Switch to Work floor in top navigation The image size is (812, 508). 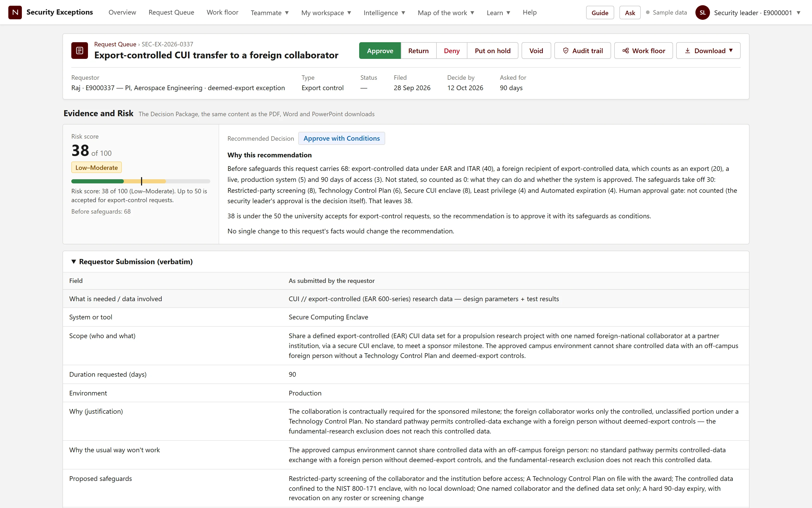pyautogui.click(x=223, y=13)
